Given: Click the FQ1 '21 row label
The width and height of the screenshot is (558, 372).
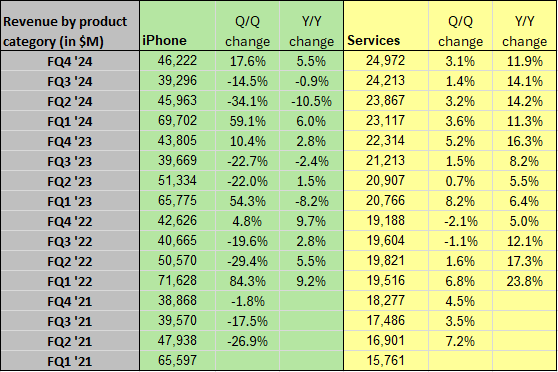Looking at the screenshot, I should (x=69, y=361).
